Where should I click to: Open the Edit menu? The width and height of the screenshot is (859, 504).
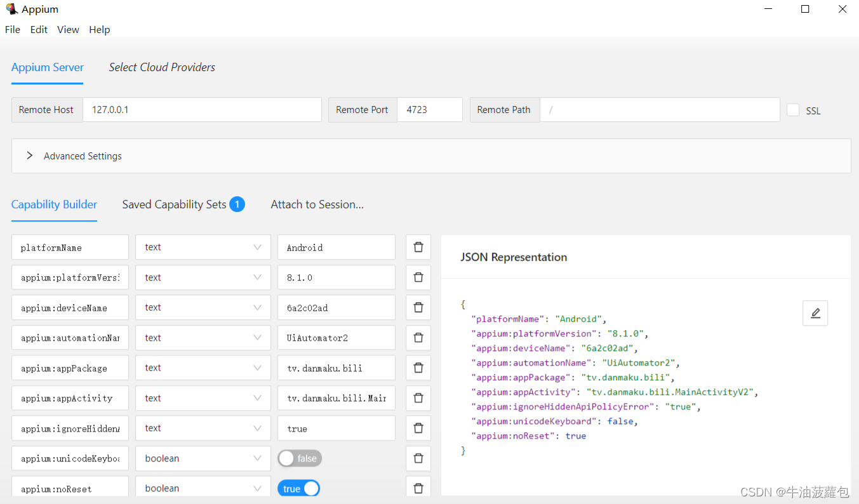pos(39,30)
